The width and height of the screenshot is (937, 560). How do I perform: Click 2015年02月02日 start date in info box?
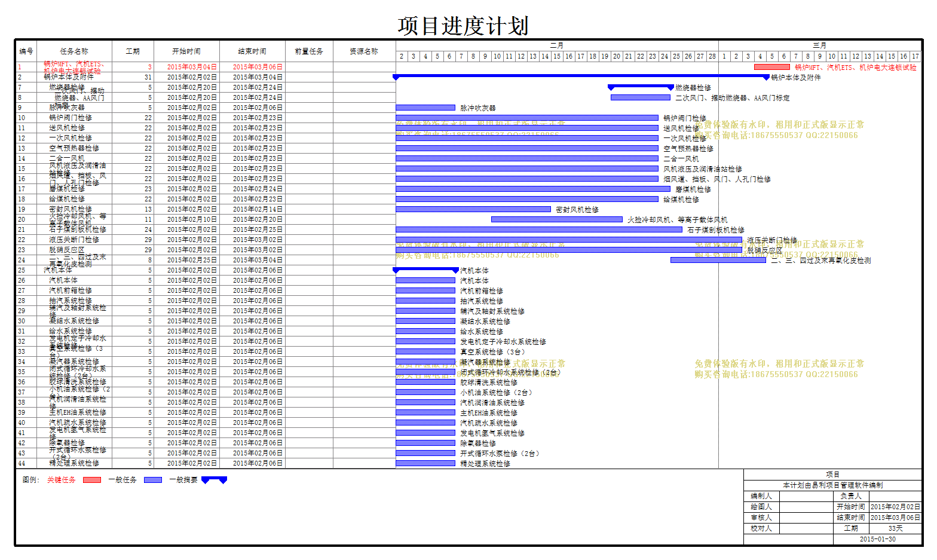tap(896, 507)
